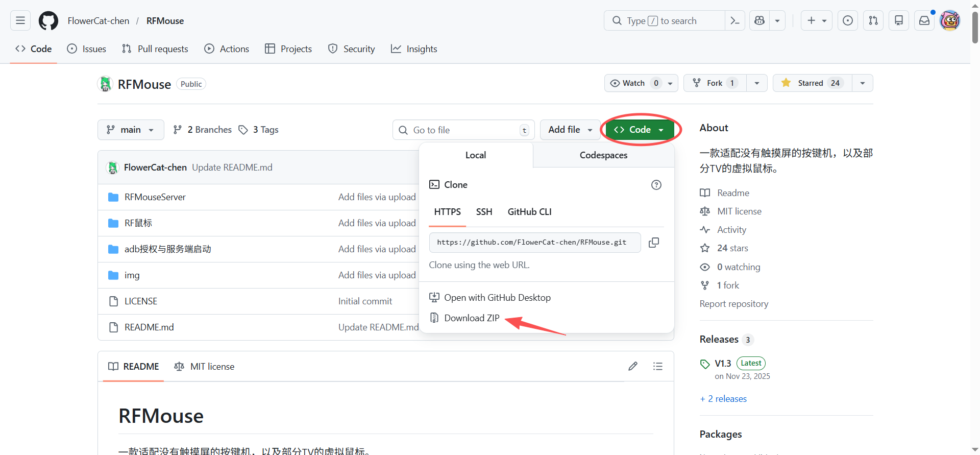Select the GitHub CLI clone tab
Screen dimensions: 980x455
(x=530, y=212)
